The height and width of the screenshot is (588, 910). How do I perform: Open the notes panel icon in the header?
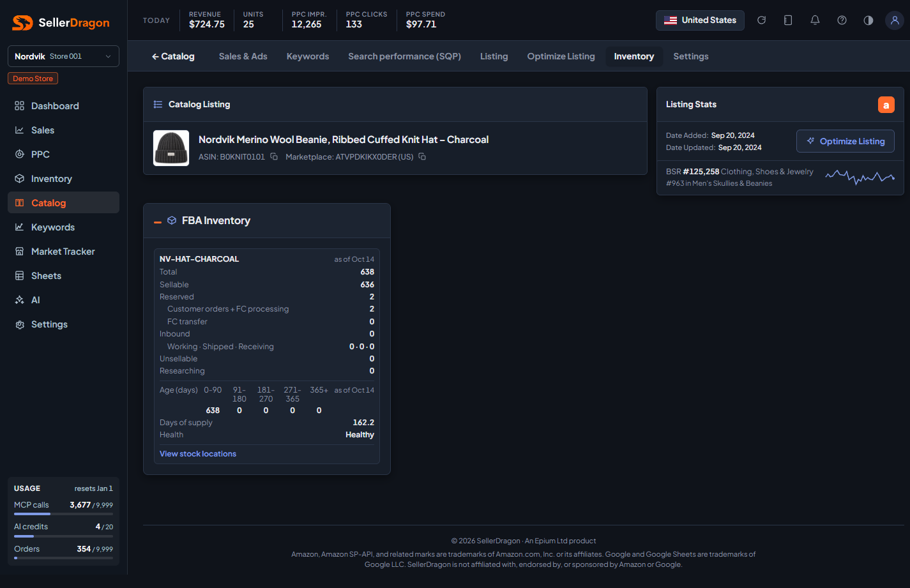pyautogui.click(x=788, y=20)
